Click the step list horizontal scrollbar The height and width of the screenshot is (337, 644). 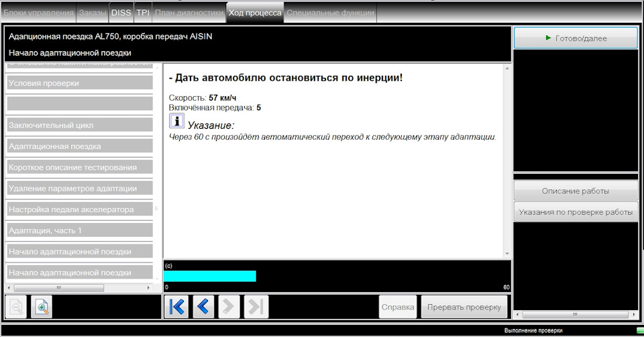point(59,288)
